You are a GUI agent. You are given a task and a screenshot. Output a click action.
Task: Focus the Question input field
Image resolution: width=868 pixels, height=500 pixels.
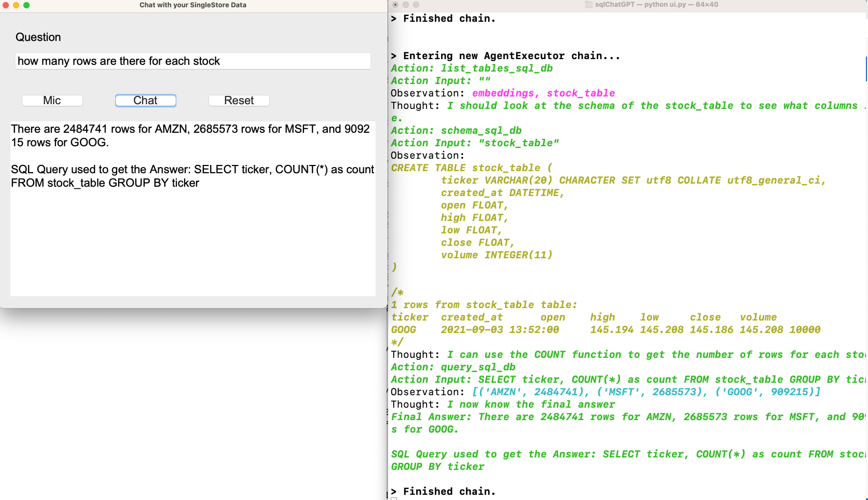pyautogui.click(x=193, y=61)
